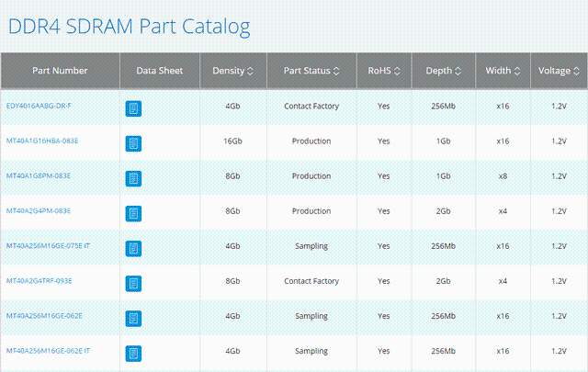
Task: Select Contact Factory status for EDY4016AABG-DR-F
Action: 311,107
